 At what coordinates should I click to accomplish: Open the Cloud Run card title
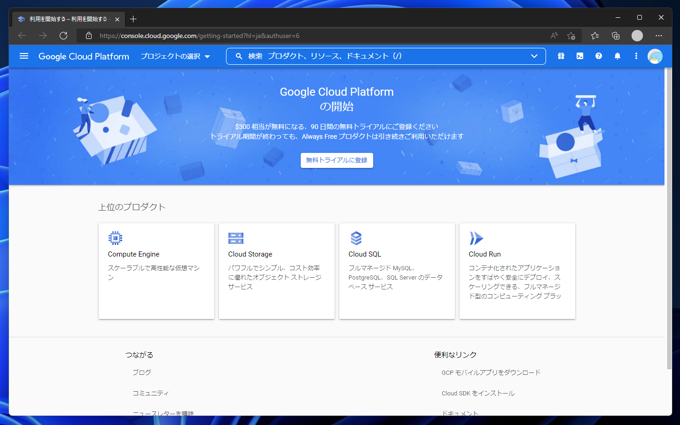click(x=484, y=254)
